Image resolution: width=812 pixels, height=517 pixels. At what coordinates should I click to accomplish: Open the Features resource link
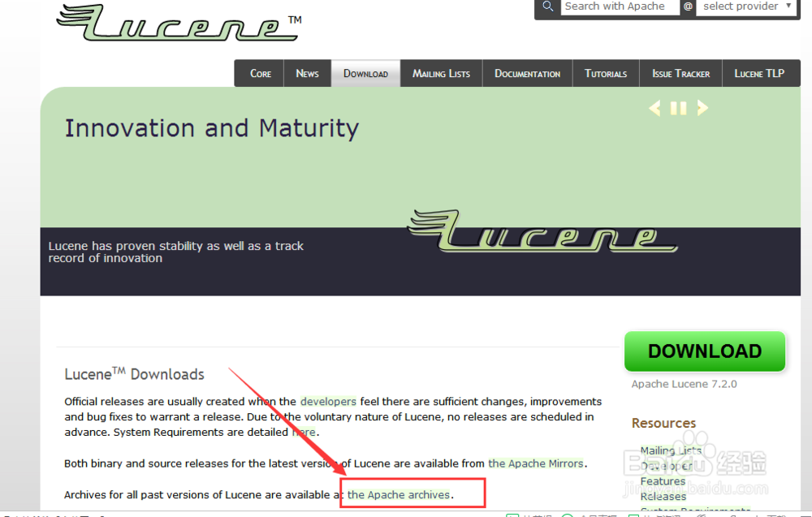(x=663, y=481)
